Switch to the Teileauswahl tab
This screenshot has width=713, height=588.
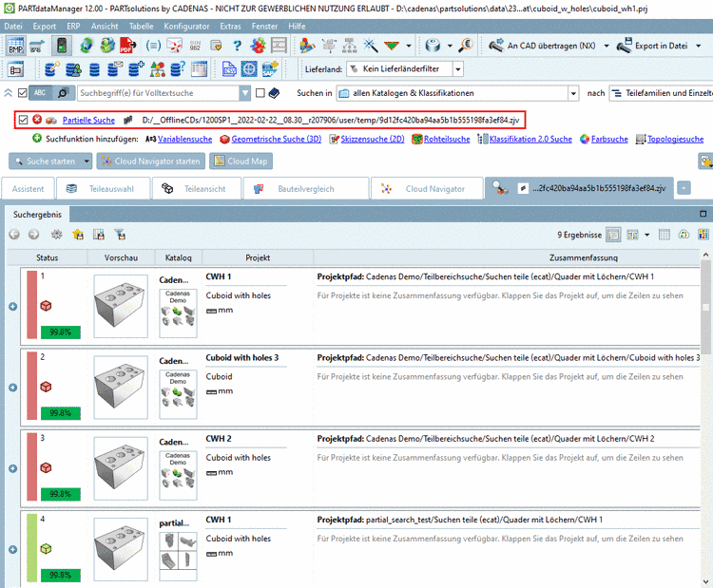coord(104,189)
